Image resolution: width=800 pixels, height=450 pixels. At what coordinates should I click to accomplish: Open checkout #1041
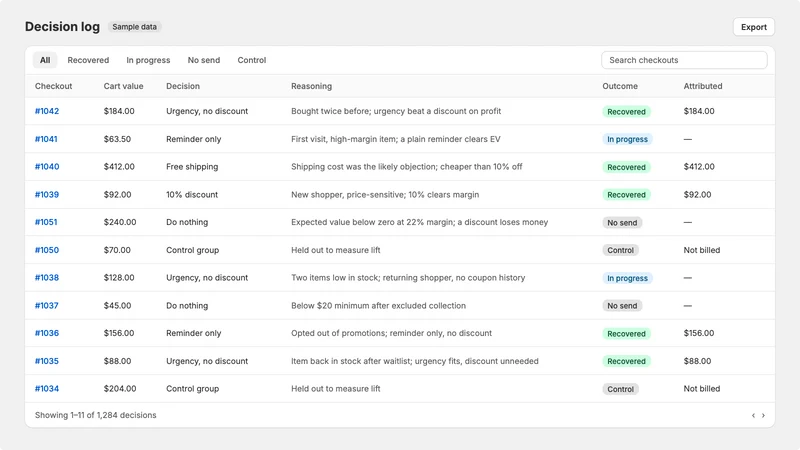click(46, 139)
